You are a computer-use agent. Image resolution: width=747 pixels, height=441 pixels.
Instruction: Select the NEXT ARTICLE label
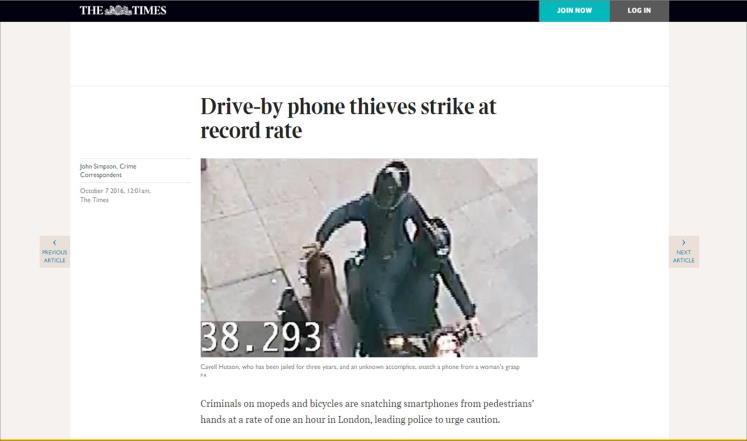(x=684, y=256)
